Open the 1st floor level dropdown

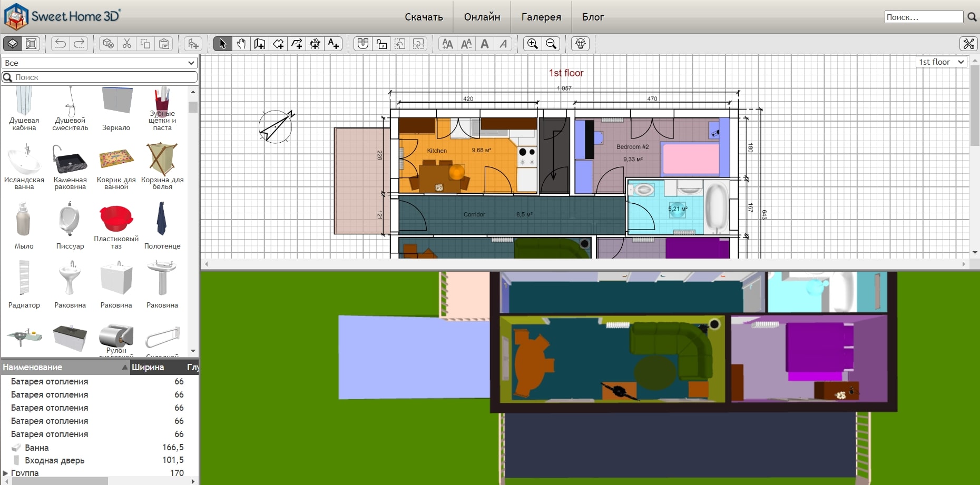point(942,62)
